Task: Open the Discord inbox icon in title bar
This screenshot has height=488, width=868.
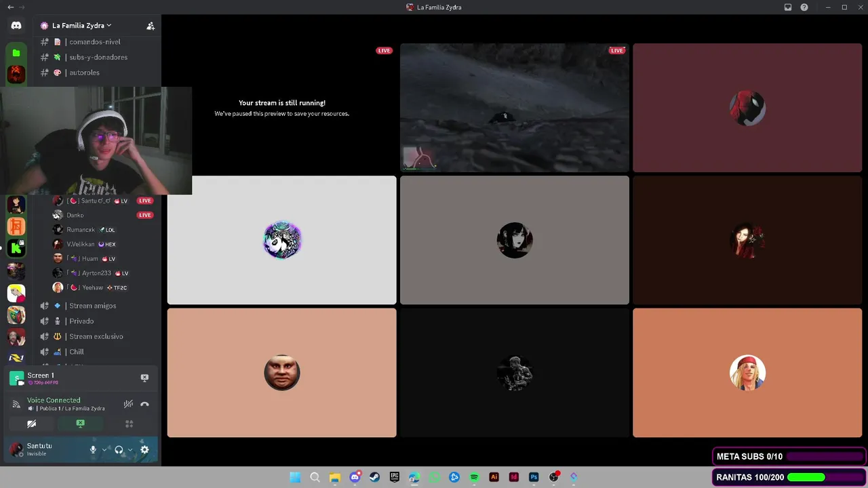Action: (788, 7)
